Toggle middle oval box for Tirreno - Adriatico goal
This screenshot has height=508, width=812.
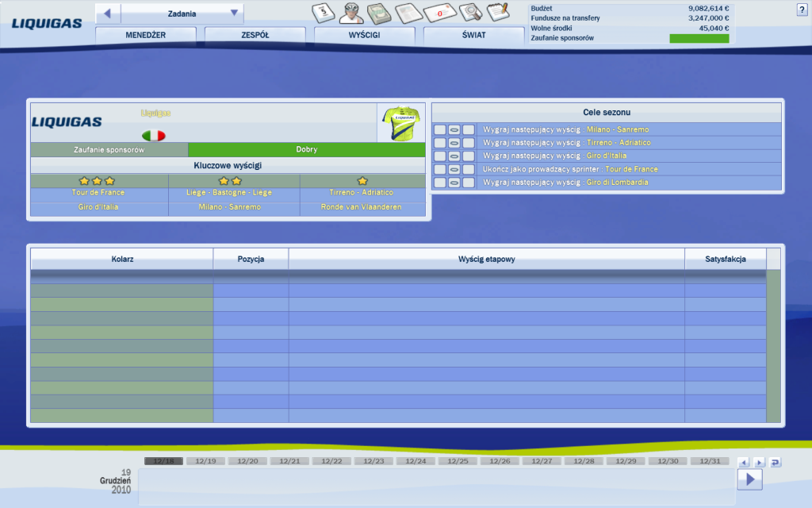click(454, 143)
